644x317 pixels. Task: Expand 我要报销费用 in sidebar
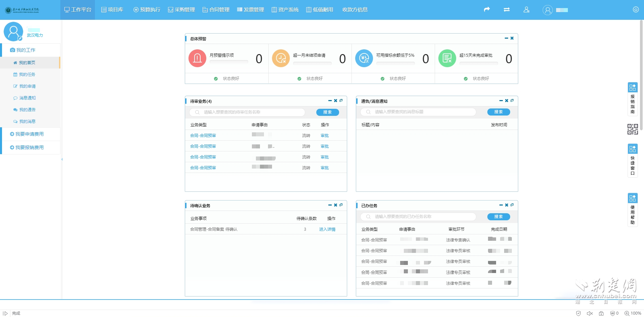pyautogui.click(x=30, y=147)
